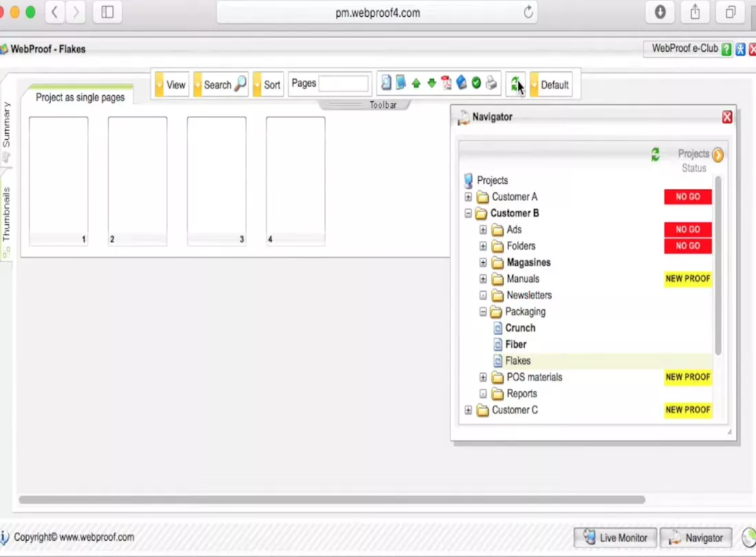Open the Default dropdown menu
The image size is (756, 557).
551,85
